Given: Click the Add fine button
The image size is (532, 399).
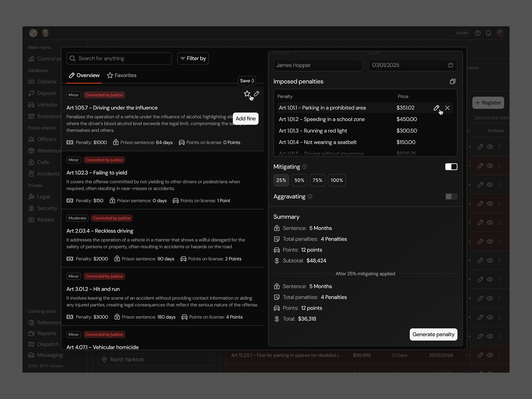Looking at the screenshot, I should [245, 119].
